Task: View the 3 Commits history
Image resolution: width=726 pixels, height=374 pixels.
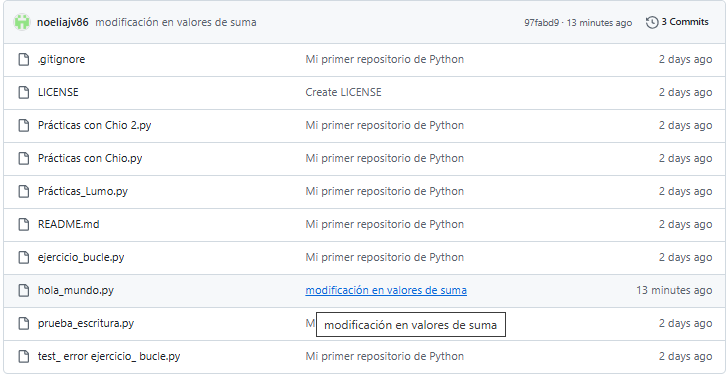Action: 677,22
